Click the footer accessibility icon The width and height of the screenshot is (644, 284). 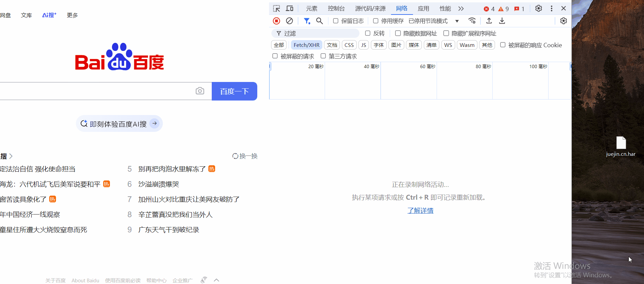[204, 280]
